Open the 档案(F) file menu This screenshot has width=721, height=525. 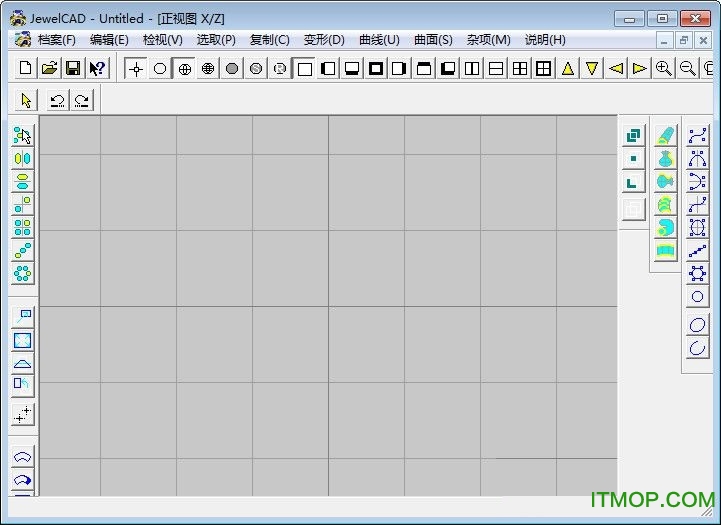[57, 40]
